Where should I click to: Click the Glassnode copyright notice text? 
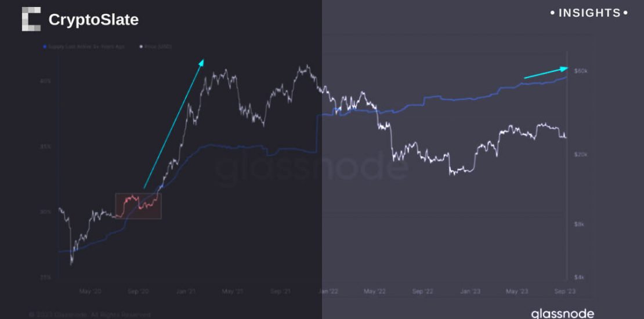tap(90, 314)
